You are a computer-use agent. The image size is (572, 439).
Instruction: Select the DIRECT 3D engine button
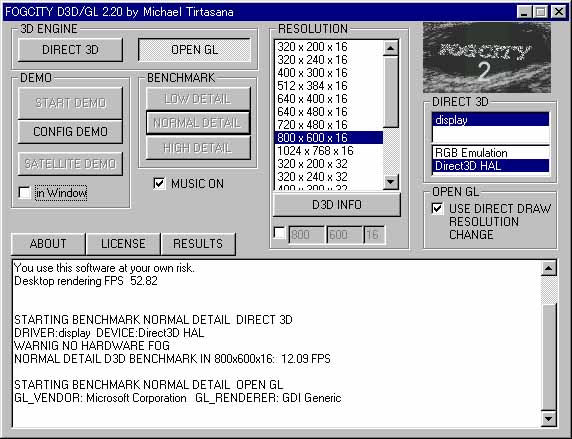click(x=70, y=50)
